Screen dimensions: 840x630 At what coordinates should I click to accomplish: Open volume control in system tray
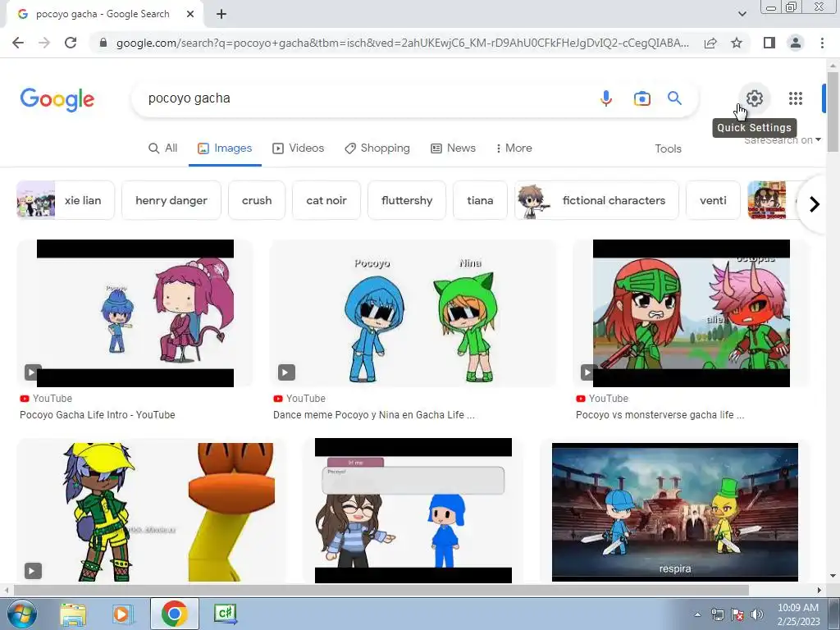click(757, 614)
